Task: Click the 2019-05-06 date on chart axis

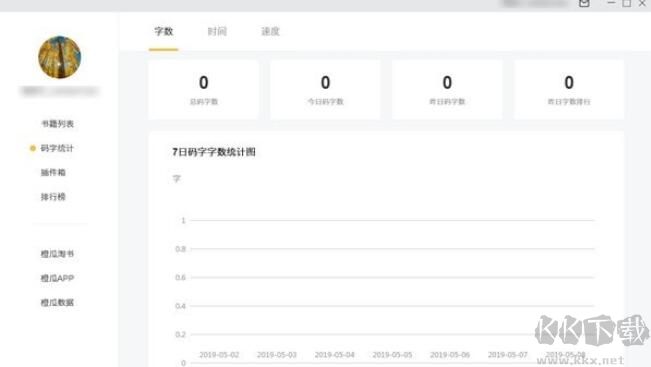Action: tap(450, 355)
